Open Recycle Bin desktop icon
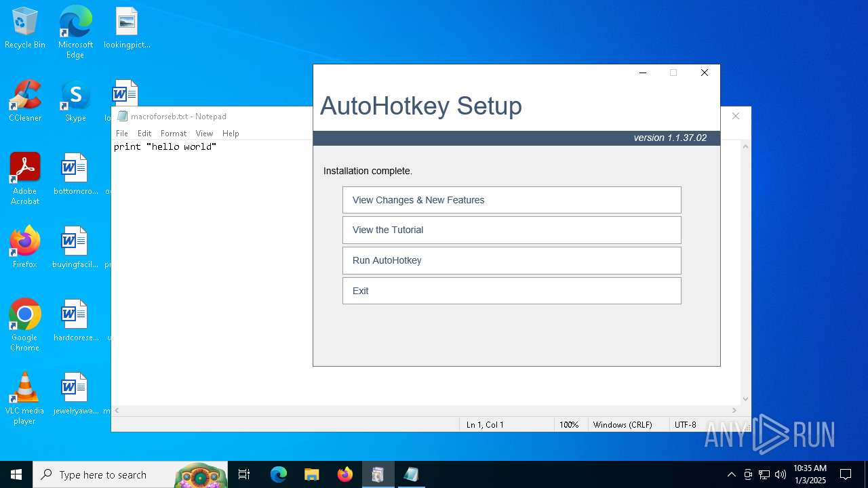This screenshot has width=868, height=488. click(x=25, y=28)
